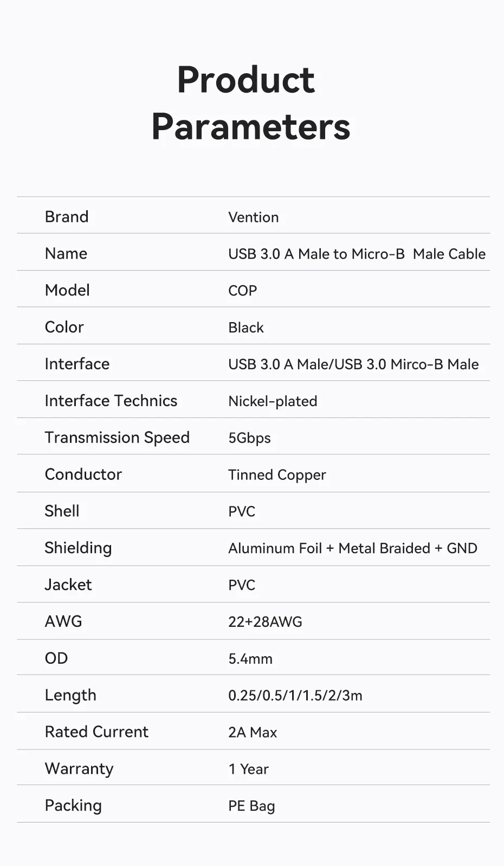This screenshot has width=504, height=866.
Task: Click the 5Gbps transmission speed value
Action: pos(249,438)
